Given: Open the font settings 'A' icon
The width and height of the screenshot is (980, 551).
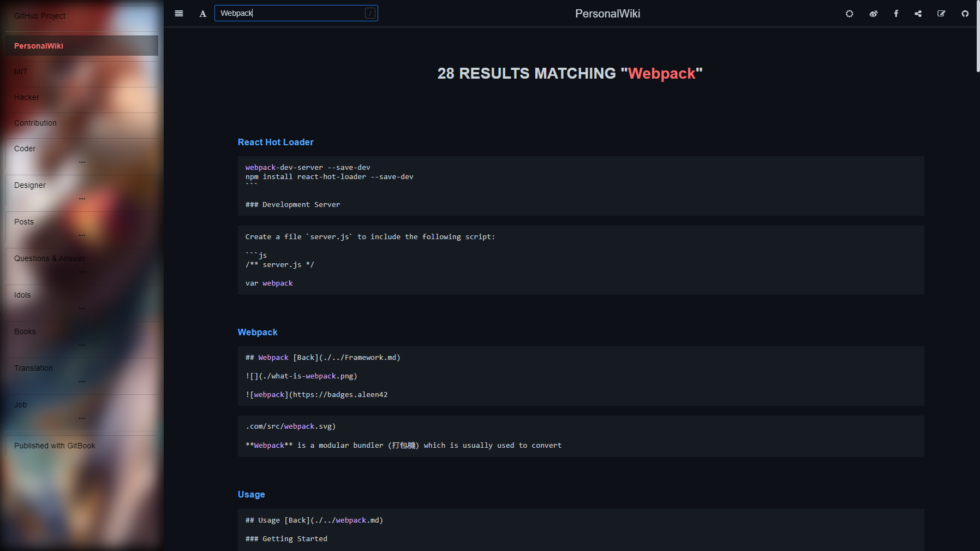Looking at the screenshot, I should tap(202, 14).
